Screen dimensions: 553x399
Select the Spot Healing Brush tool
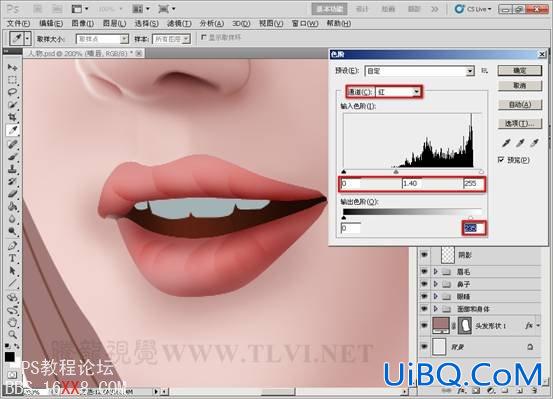12,144
